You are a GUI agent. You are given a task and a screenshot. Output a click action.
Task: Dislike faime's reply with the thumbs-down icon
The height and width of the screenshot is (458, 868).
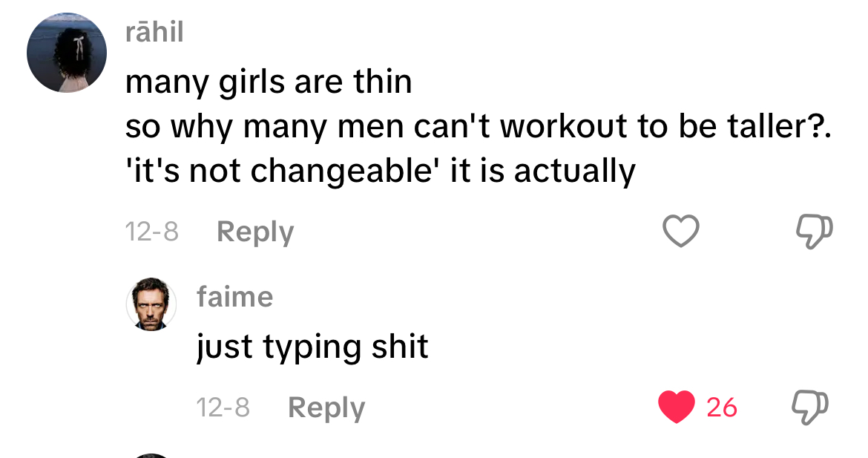(x=810, y=408)
